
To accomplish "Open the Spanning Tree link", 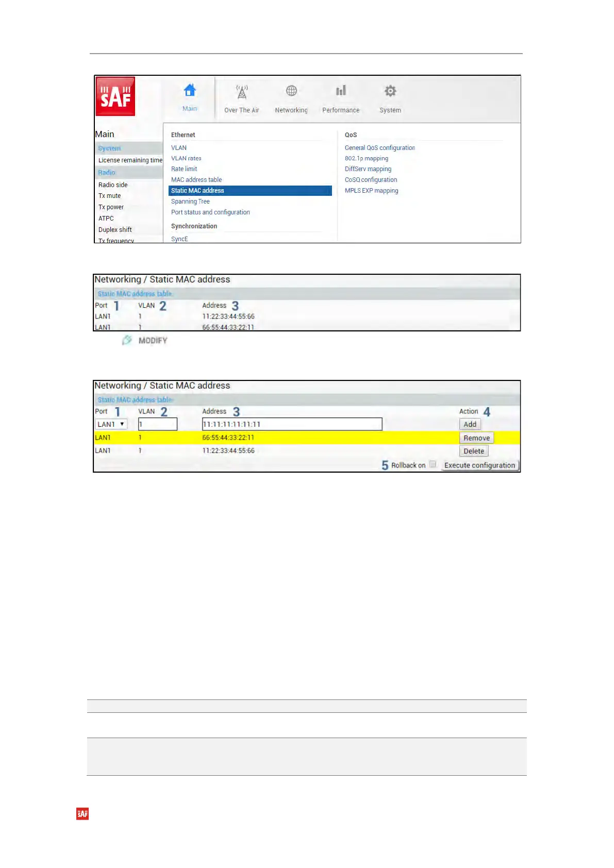I will 190,202.
